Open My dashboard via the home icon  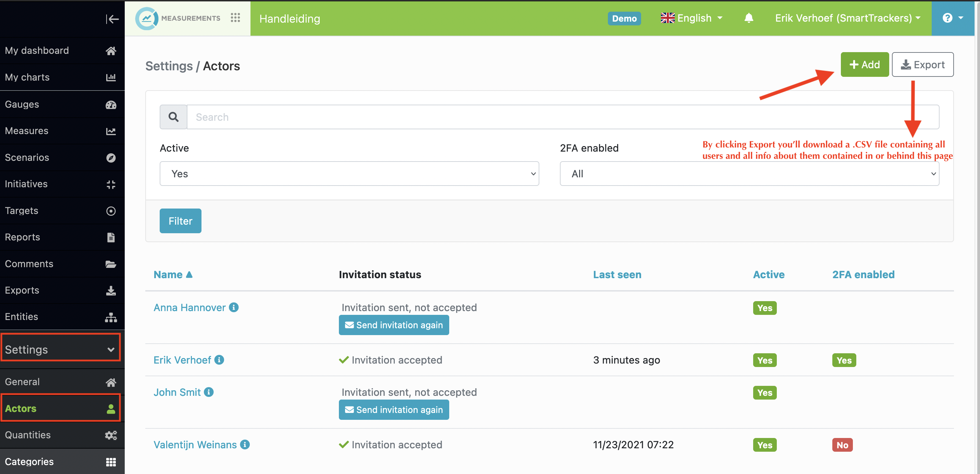click(111, 50)
